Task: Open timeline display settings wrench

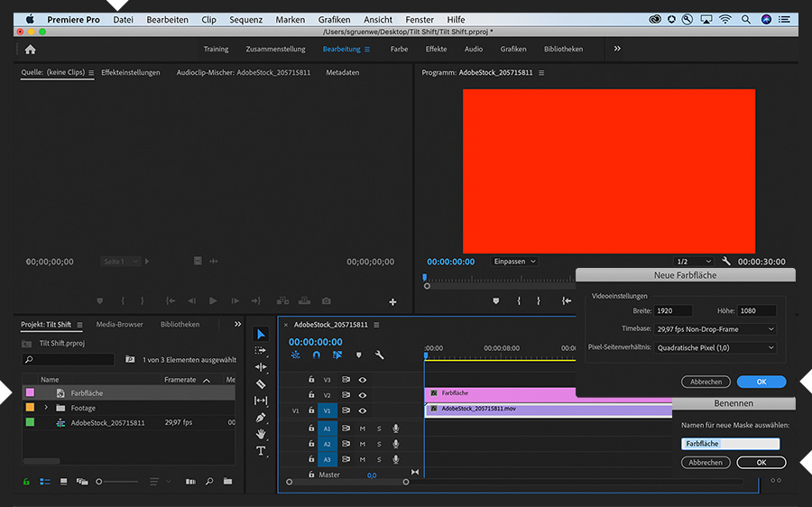Action: (x=380, y=355)
